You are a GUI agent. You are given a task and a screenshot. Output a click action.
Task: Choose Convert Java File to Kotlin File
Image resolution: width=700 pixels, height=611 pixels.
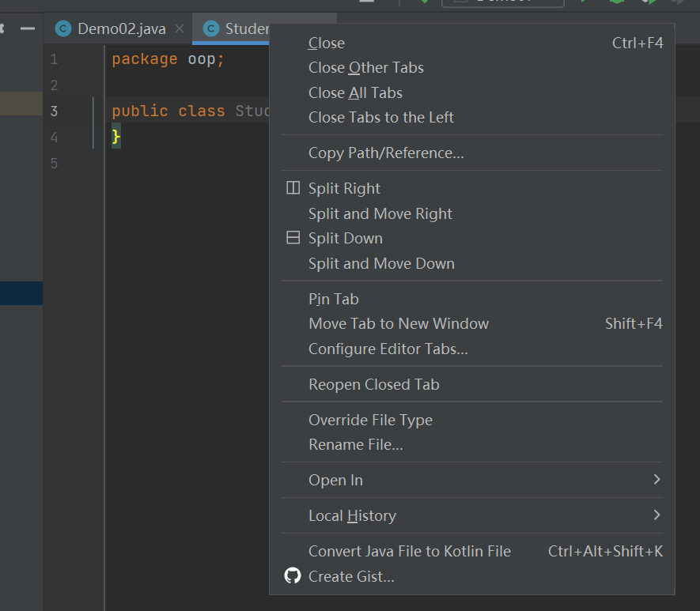[x=410, y=551]
